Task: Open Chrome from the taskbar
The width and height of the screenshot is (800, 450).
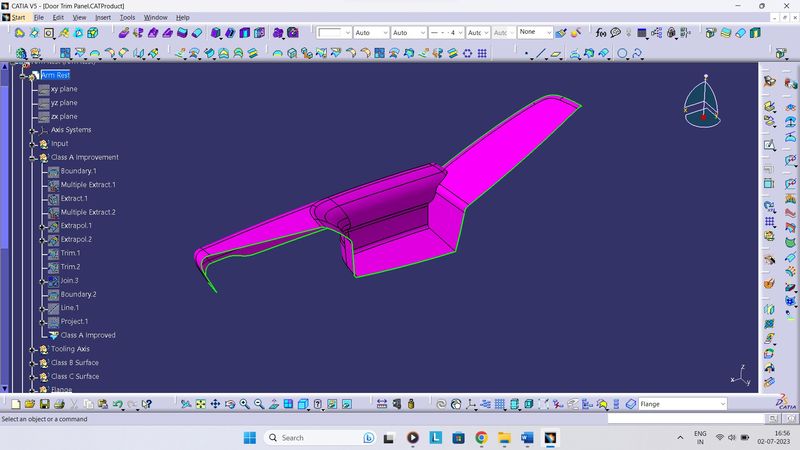Action: [x=481, y=438]
